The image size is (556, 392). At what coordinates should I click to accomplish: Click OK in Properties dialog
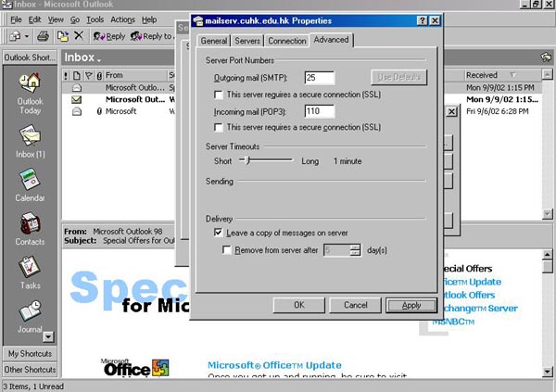[299, 305]
